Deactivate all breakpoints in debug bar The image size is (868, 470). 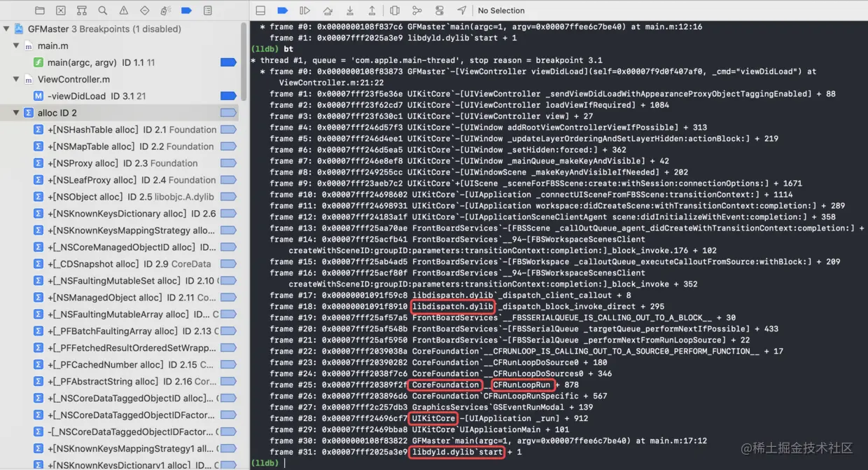coord(283,11)
